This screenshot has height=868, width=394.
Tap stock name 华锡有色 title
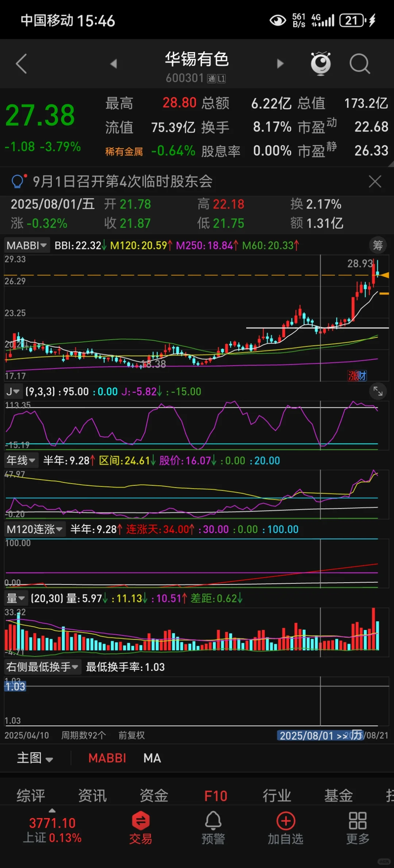click(197, 59)
